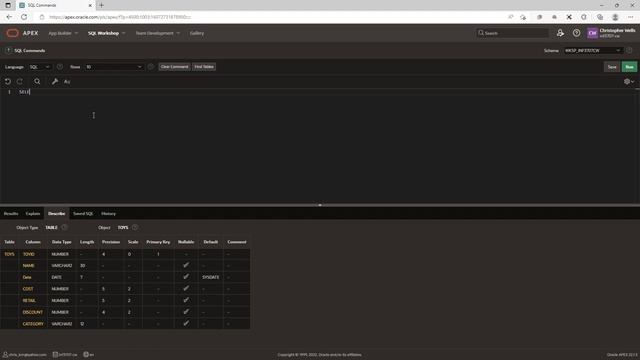This screenshot has width=640, height=360.
Task: Click the Find Tables button
Action: [204, 67]
